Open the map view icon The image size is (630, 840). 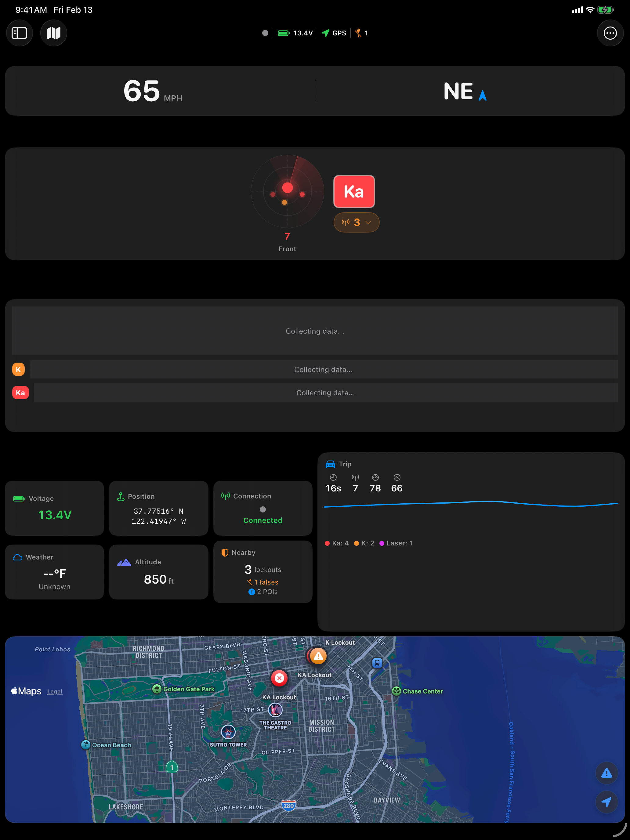pyautogui.click(x=53, y=33)
